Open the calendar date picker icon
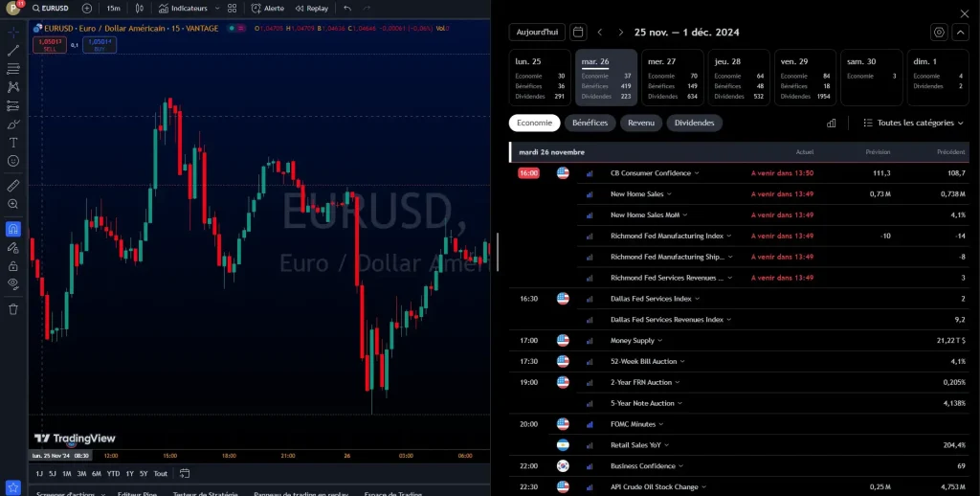This screenshot has height=496, width=980. [x=578, y=32]
